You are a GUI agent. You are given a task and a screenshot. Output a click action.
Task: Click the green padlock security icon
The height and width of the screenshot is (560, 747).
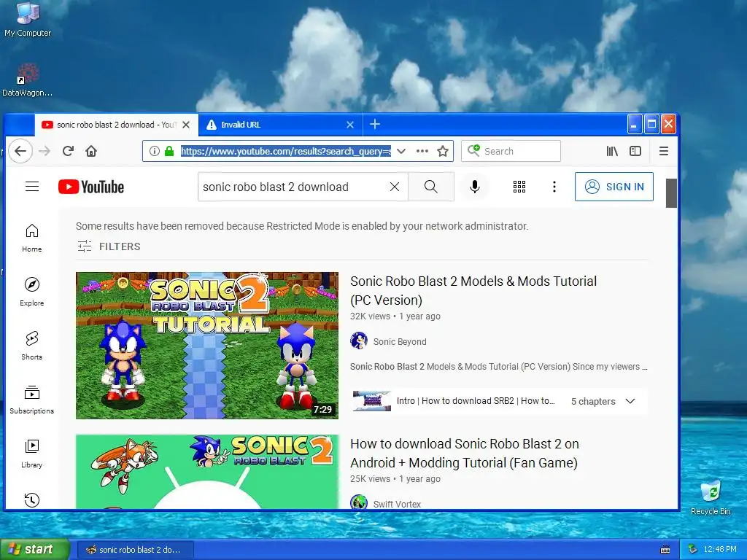(x=169, y=151)
